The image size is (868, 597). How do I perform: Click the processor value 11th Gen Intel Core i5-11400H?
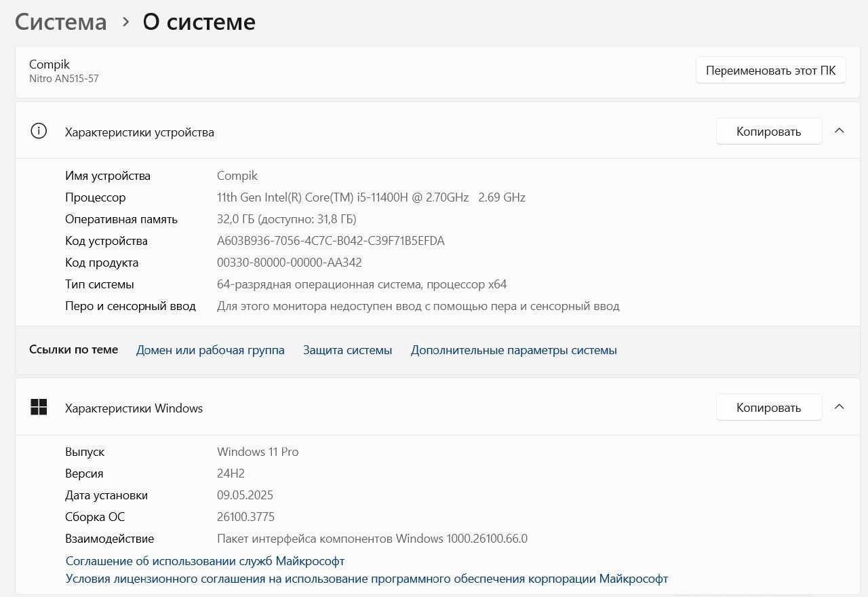point(371,197)
